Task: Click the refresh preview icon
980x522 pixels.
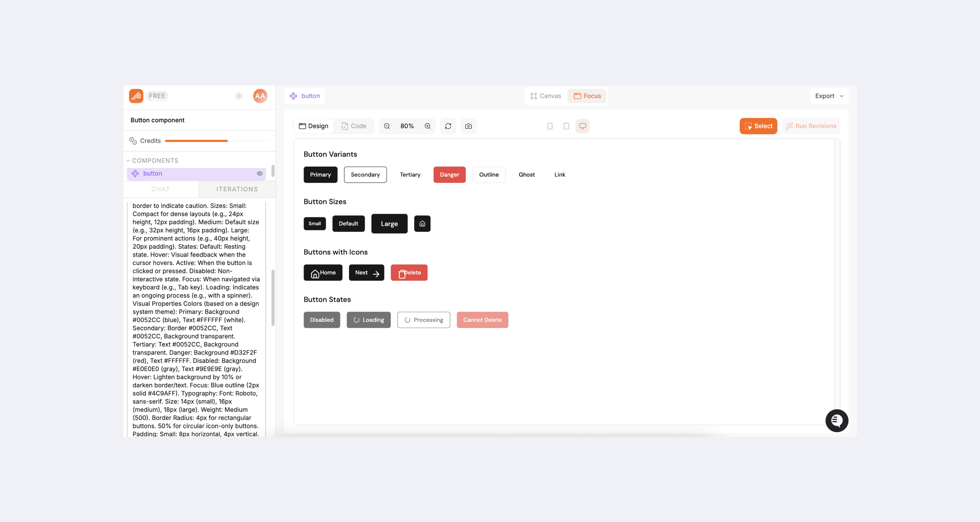Action: (448, 126)
